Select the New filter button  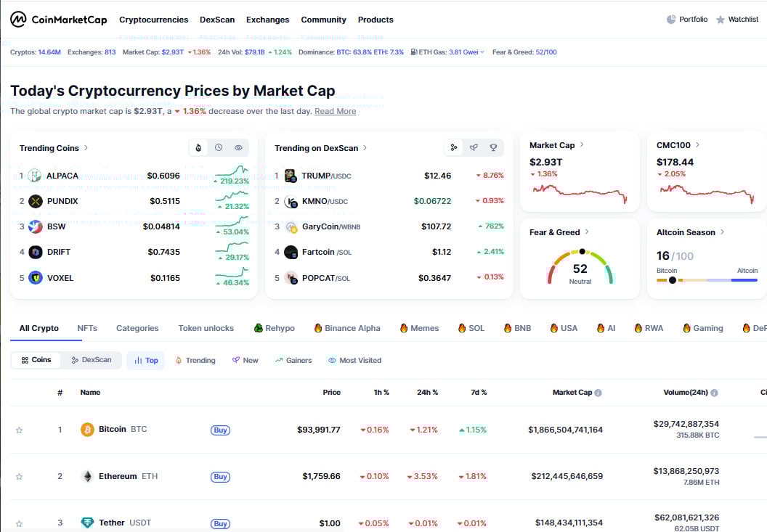click(x=245, y=361)
